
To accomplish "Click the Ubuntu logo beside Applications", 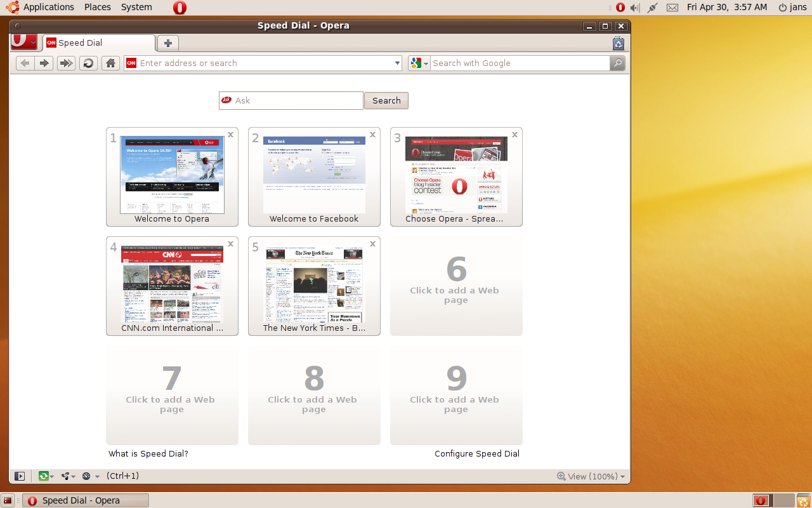I will coord(12,7).
